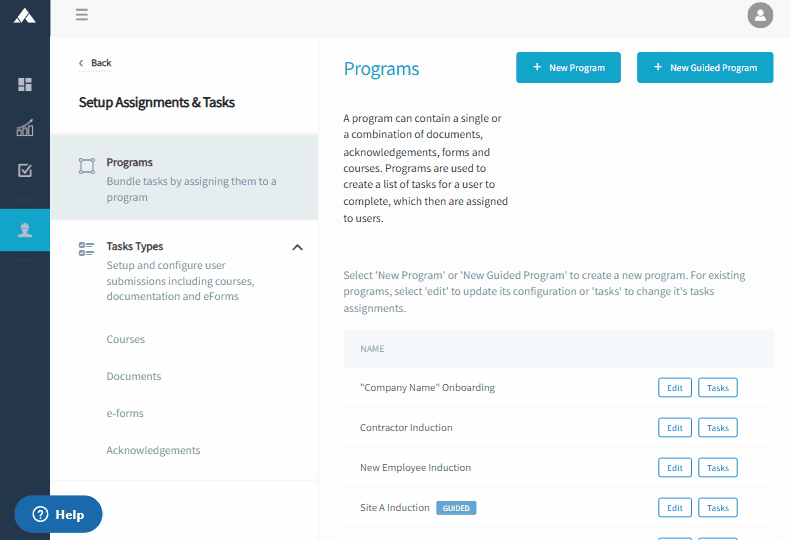Open the Courses submenu item
Viewport: 791px width, 540px height.
coord(126,339)
